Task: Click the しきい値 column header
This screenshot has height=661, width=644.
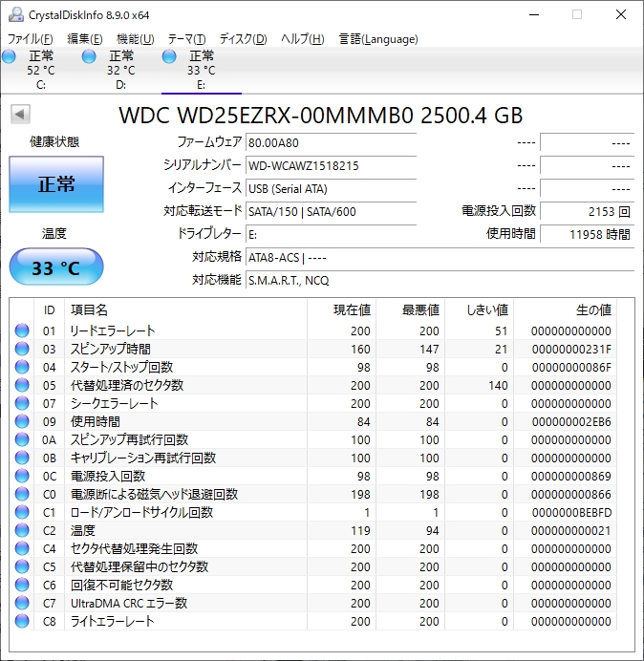Action: click(x=479, y=310)
